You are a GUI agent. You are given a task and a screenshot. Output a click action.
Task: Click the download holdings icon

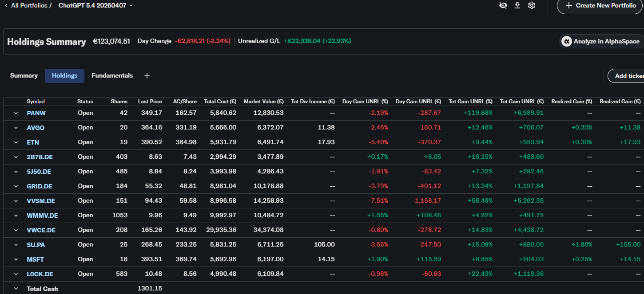[x=517, y=5]
